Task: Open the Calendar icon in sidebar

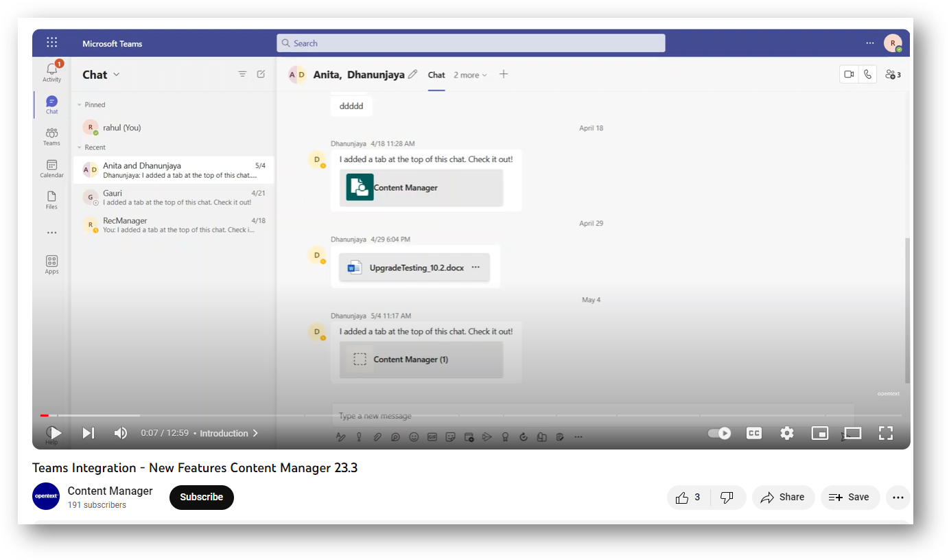Action: click(x=52, y=169)
